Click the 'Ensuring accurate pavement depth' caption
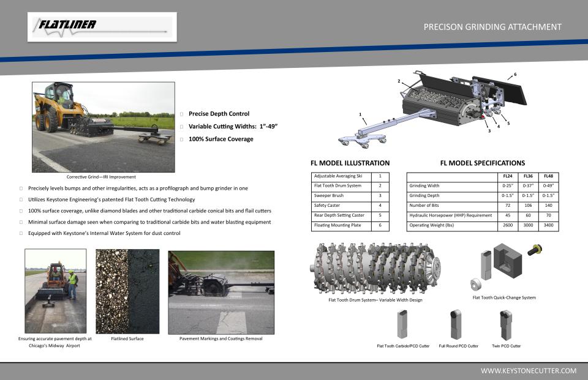 tap(55, 342)
